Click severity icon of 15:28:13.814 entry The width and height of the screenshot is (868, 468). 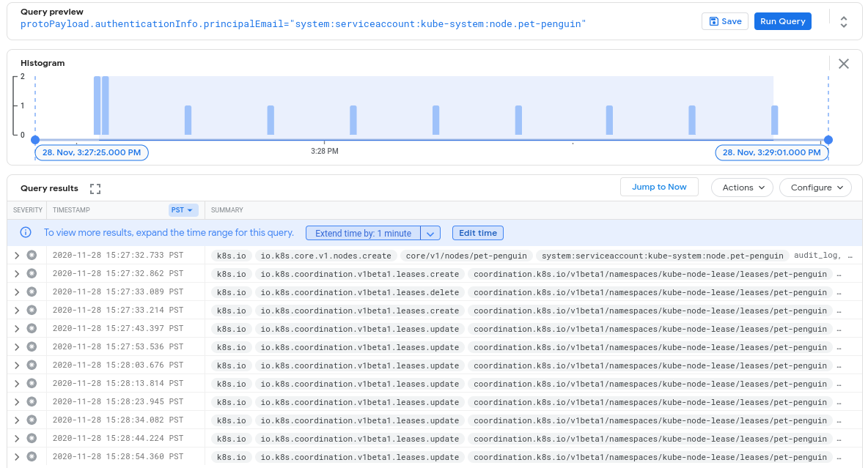(x=32, y=383)
